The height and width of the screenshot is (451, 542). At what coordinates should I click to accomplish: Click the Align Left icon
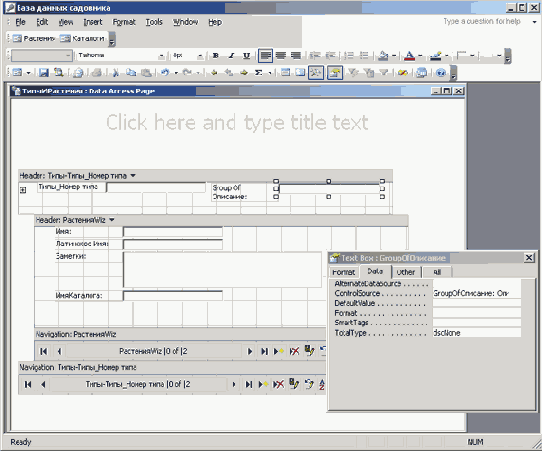pyautogui.click(x=265, y=55)
